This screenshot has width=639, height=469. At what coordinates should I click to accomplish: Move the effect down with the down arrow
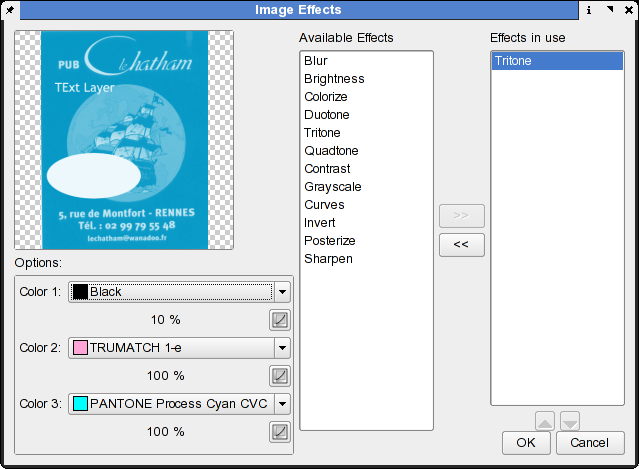point(569,421)
